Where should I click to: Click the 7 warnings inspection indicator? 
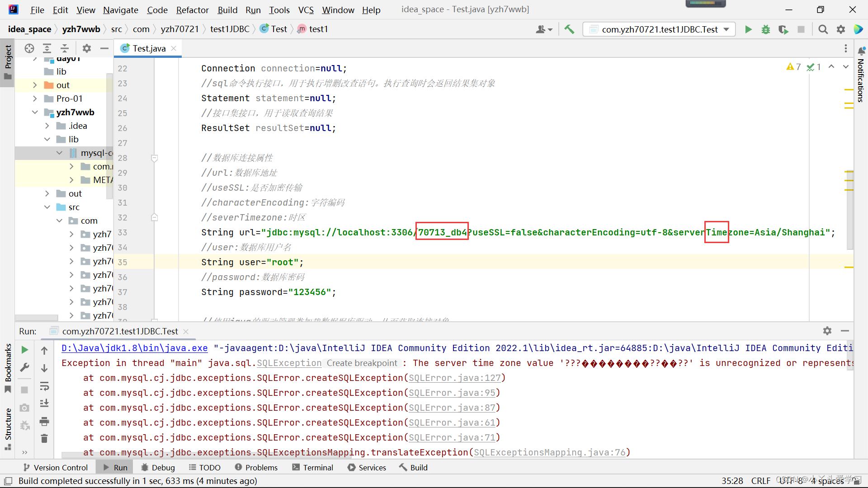click(x=793, y=67)
